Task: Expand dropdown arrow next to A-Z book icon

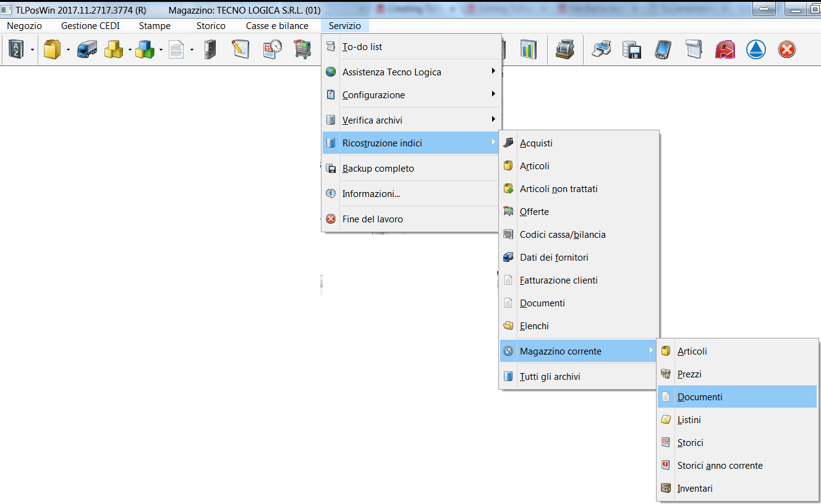Action: pos(32,50)
